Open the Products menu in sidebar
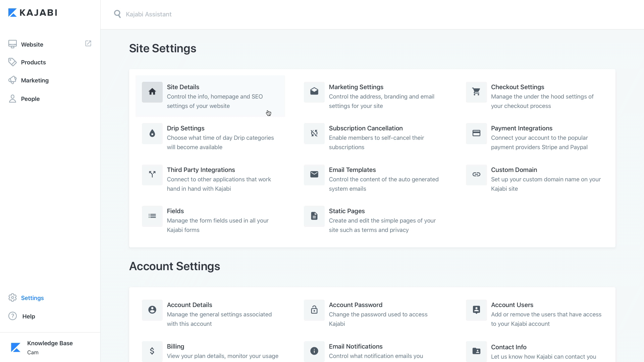This screenshot has width=644, height=362. coord(33,62)
